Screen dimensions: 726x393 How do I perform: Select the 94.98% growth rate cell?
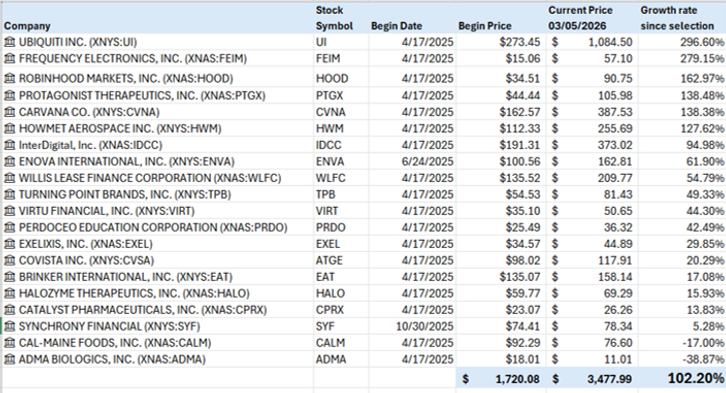[x=682, y=145]
